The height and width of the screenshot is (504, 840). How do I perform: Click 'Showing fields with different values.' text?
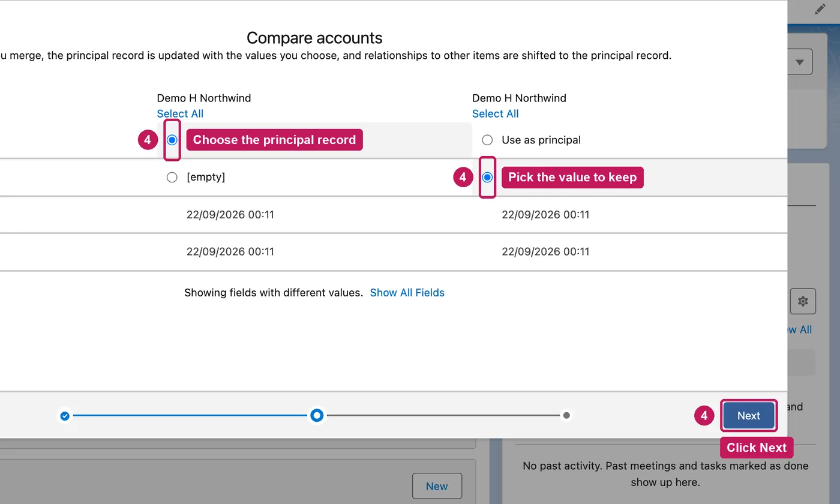click(274, 293)
